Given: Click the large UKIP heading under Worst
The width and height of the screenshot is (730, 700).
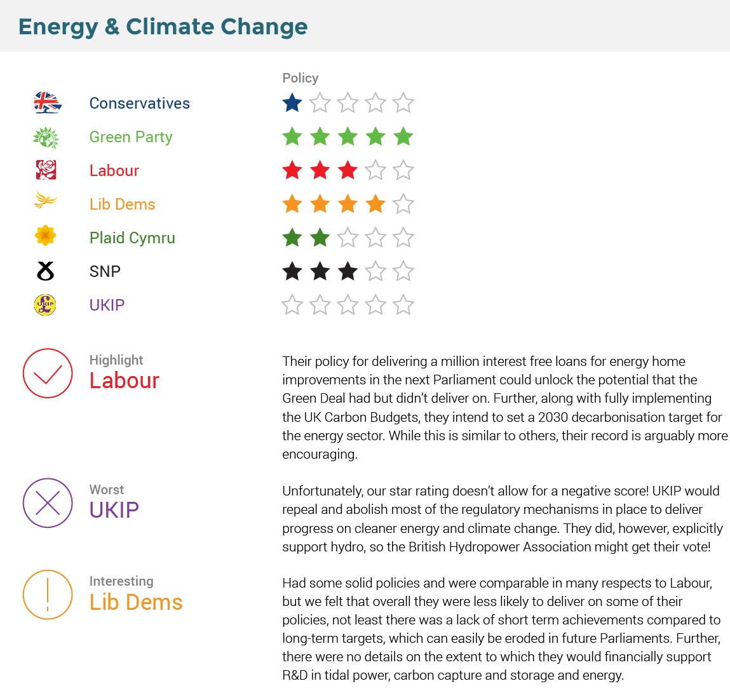Looking at the screenshot, I should point(114,510).
